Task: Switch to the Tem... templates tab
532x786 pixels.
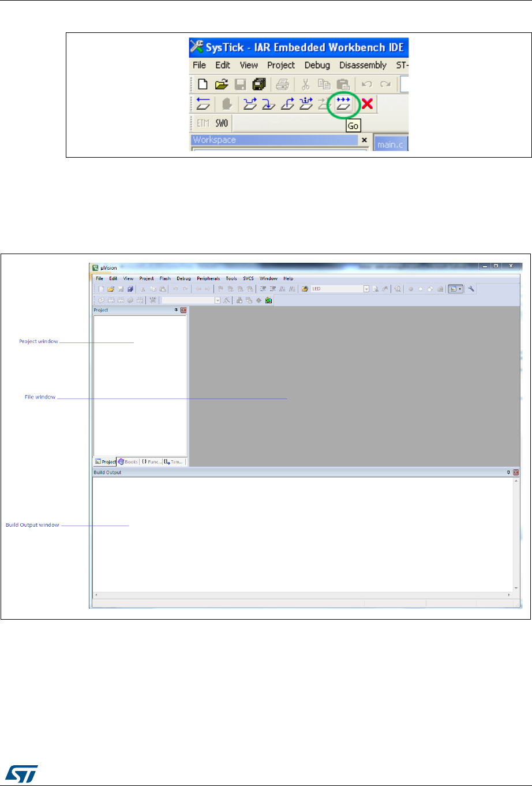Action: (174, 462)
